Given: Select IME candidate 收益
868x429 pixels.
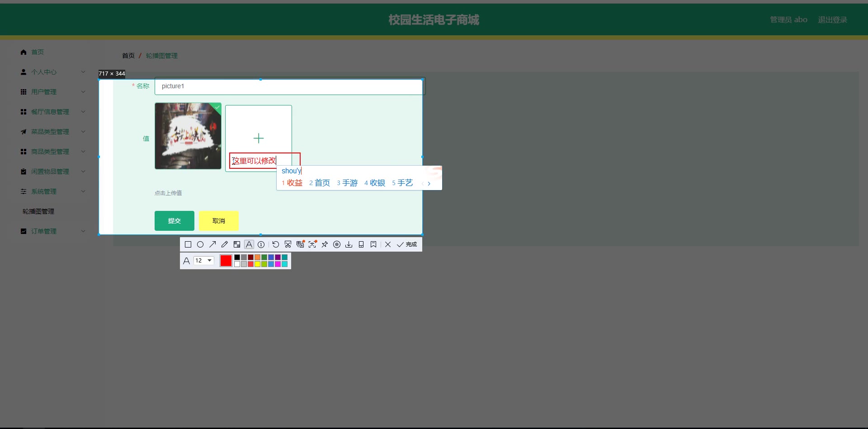Looking at the screenshot, I should point(292,183).
